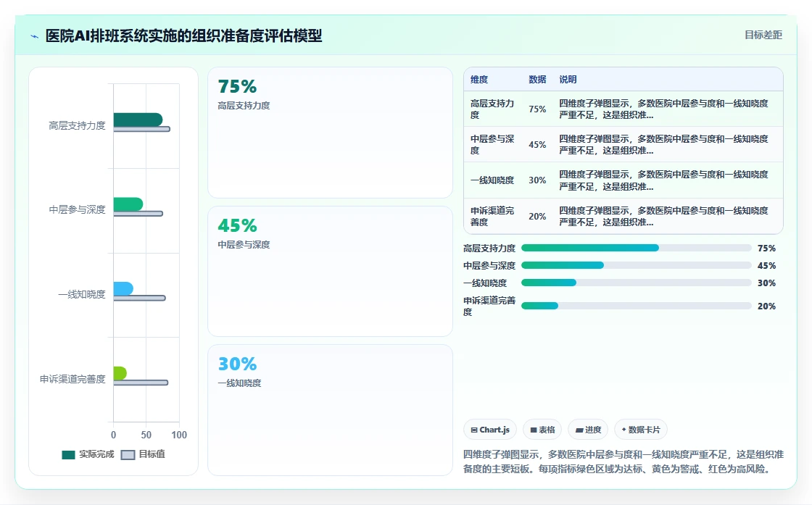Click the lime 申诉渠道完善度 chart bar

[x=120, y=373]
